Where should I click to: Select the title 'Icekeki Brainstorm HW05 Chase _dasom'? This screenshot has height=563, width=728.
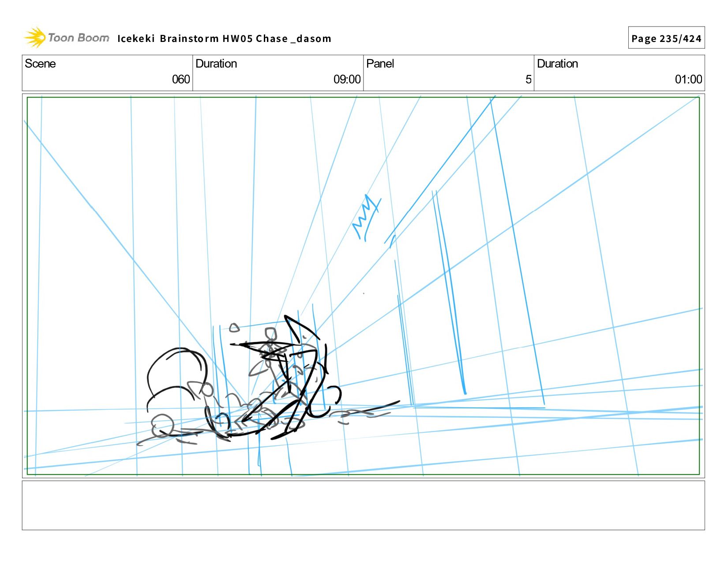(x=224, y=38)
